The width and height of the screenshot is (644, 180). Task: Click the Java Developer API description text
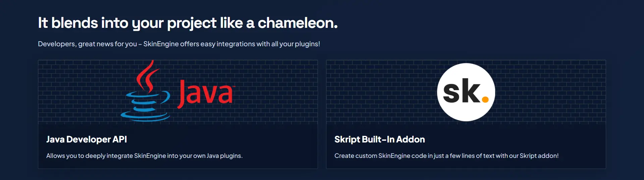[x=144, y=156]
